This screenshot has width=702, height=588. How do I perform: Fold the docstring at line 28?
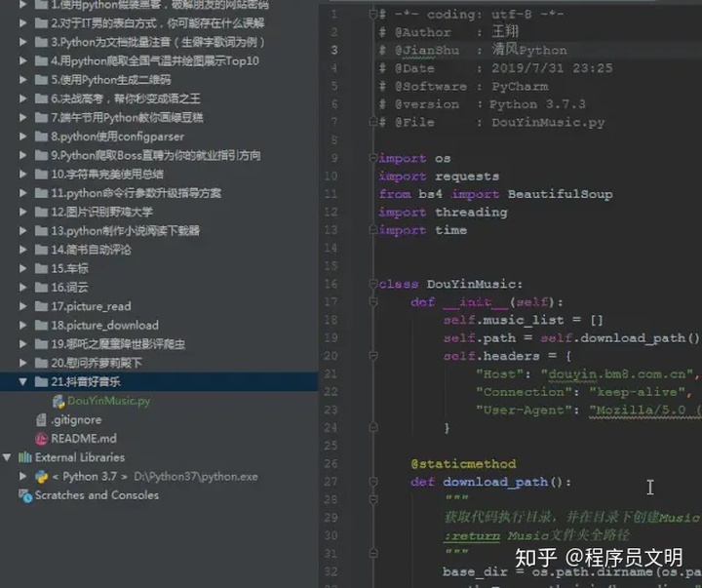pos(372,499)
